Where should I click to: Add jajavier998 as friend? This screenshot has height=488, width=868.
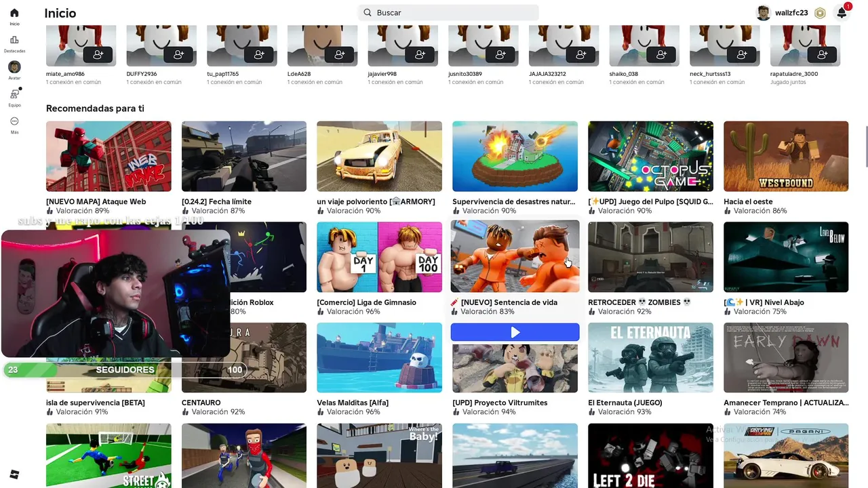[x=420, y=54]
